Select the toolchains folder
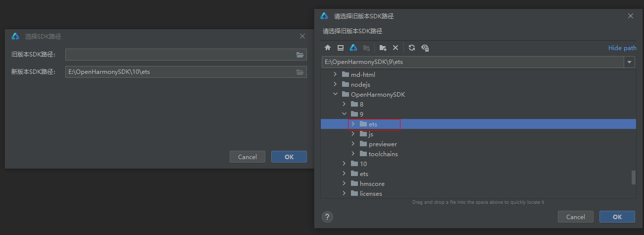 tap(383, 154)
